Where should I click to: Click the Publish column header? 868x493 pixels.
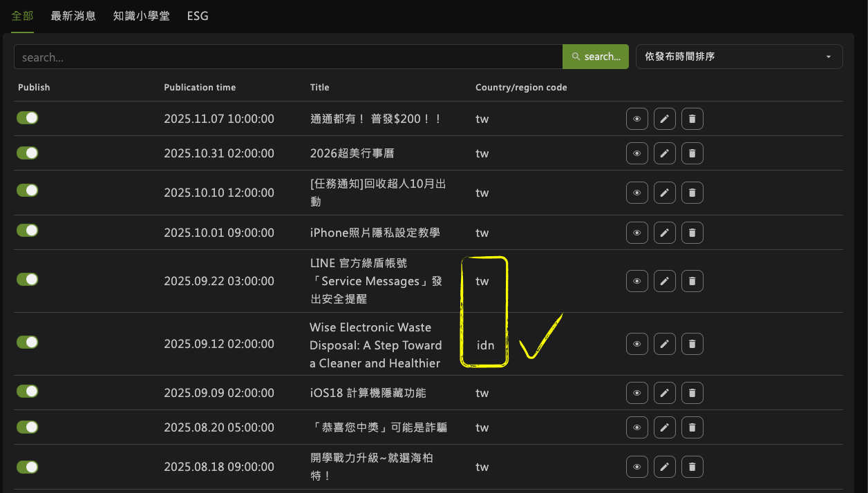click(34, 88)
